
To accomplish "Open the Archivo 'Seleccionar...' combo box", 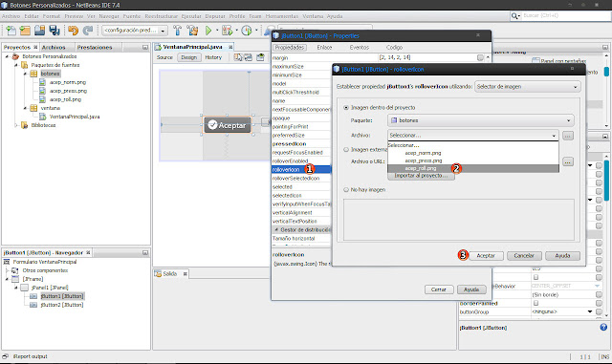I will coord(473,136).
